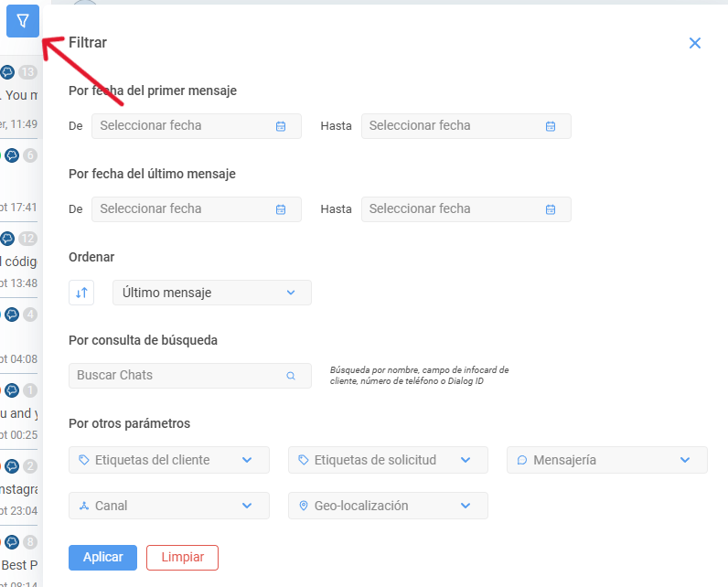
Task: Open calendar icon in first message Hasta field
Action: coord(551,126)
